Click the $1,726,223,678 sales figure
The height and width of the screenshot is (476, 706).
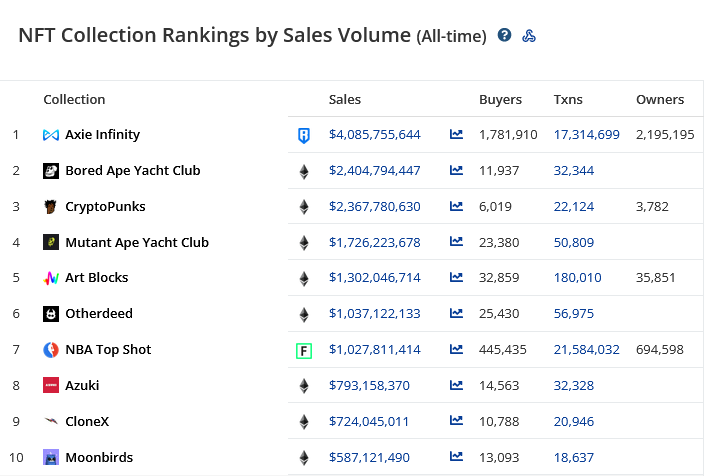pos(375,242)
